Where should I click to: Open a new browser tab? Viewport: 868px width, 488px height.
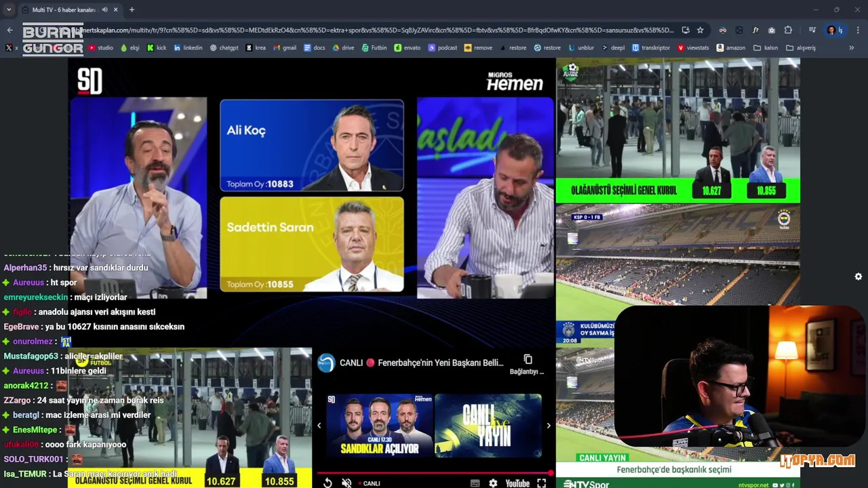pos(132,9)
